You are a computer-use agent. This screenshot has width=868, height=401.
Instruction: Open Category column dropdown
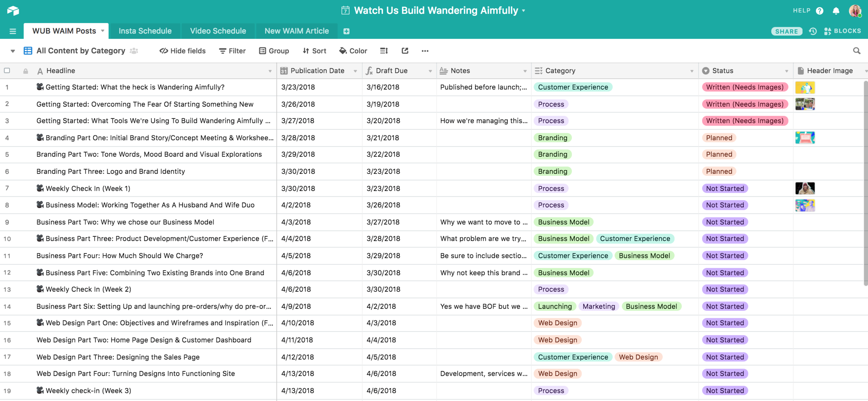pyautogui.click(x=692, y=71)
